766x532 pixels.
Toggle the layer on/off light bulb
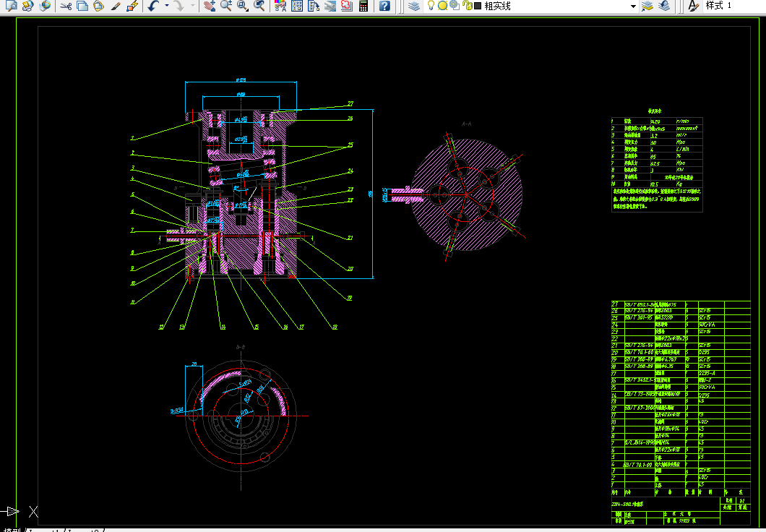[x=431, y=5]
